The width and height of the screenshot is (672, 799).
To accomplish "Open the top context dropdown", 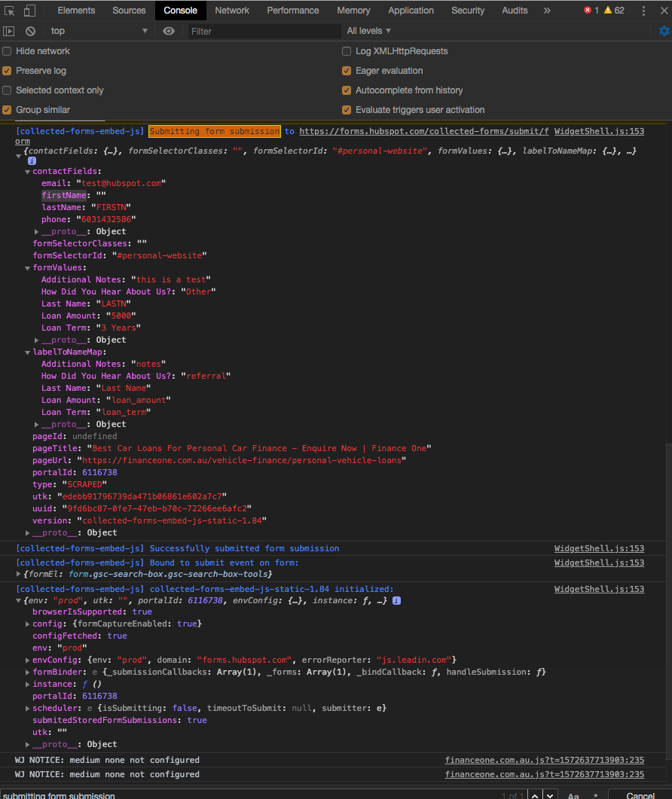I will click(99, 31).
